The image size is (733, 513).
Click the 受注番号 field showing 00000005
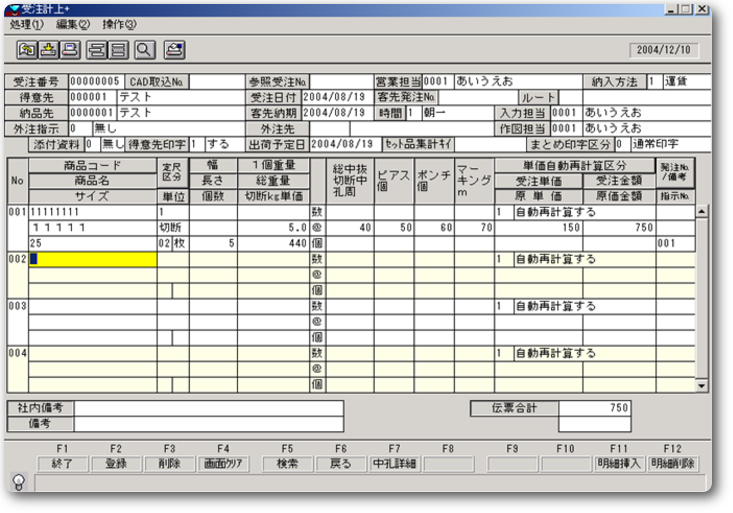coord(96,82)
